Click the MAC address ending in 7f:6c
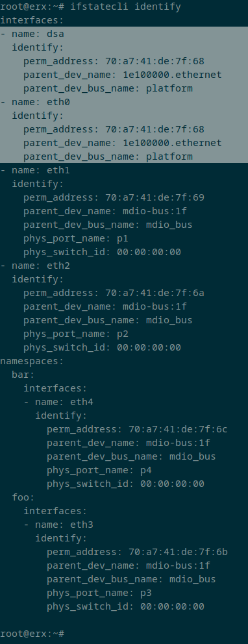248x644 pixels. coord(178,429)
